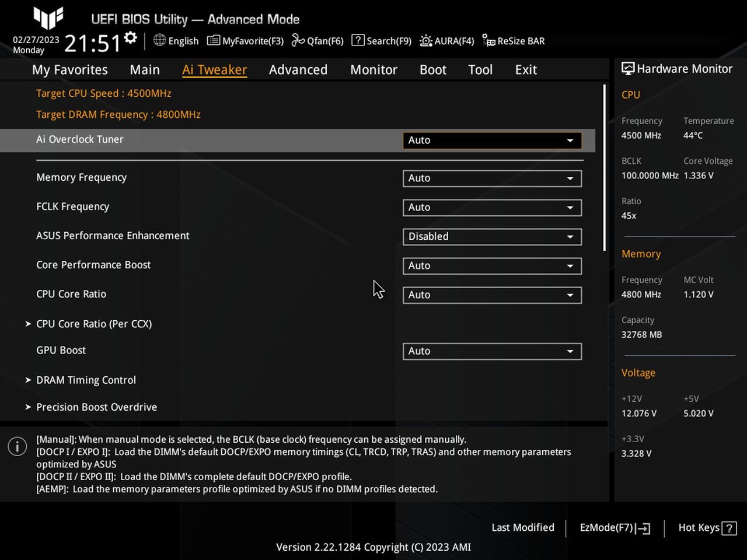Click Last Modified button
747x560 pixels.
coord(523,527)
